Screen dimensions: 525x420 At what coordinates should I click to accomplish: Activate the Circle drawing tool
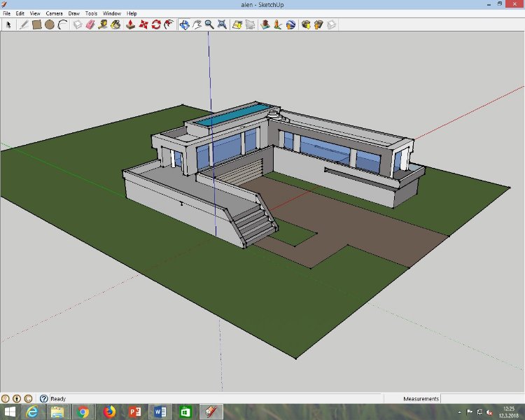[50, 24]
